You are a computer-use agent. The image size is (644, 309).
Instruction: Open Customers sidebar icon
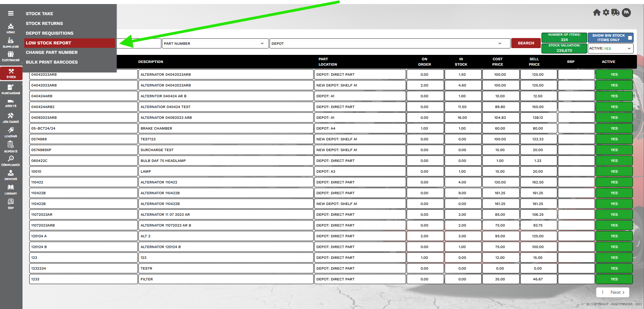click(x=11, y=56)
